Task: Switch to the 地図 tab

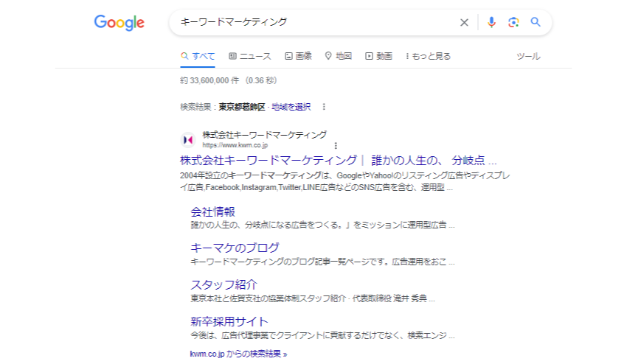Action: [339, 56]
